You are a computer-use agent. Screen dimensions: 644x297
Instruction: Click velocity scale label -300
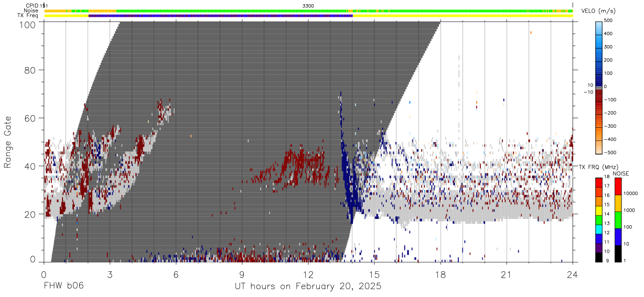(x=610, y=126)
